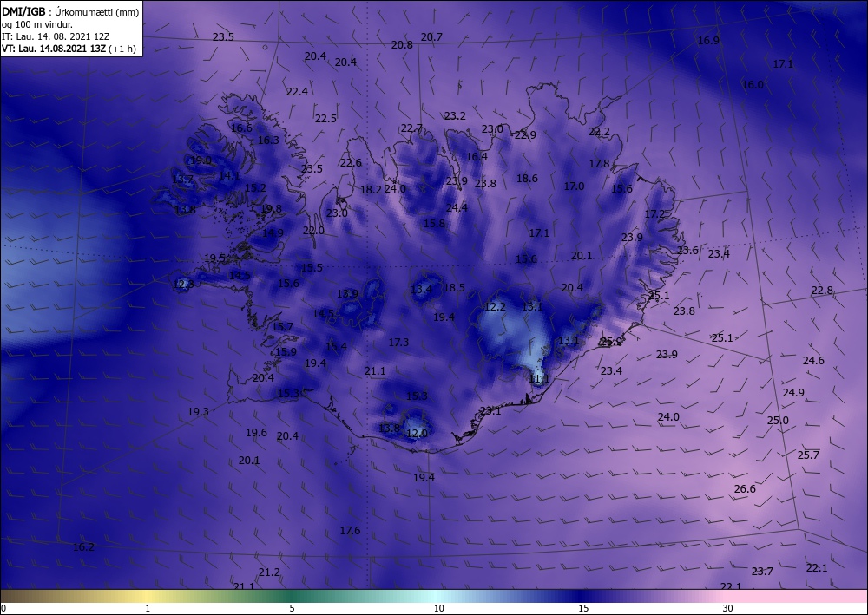Select the map value 25.0

coord(778,421)
